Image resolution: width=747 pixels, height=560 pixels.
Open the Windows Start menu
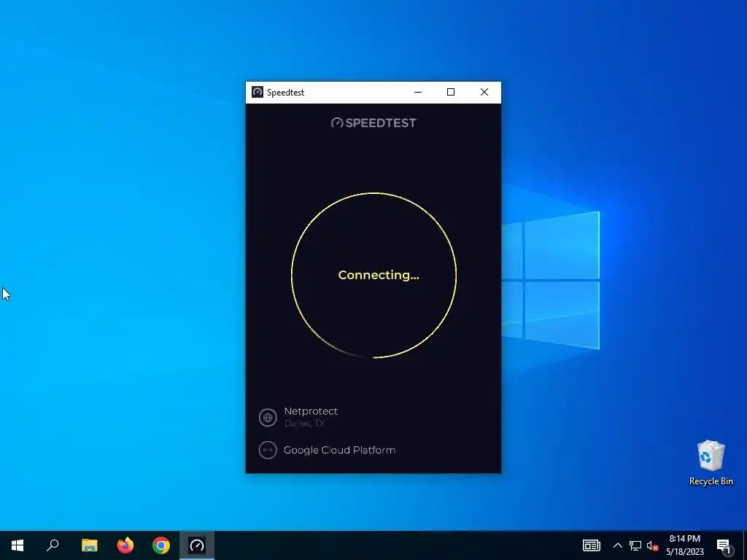[x=18, y=545]
